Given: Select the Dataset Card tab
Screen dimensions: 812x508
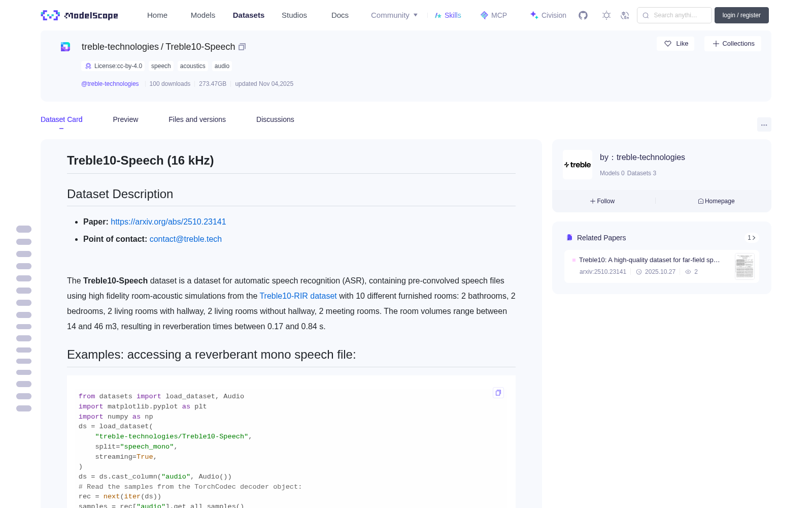Looking at the screenshot, I should (61, 119).
